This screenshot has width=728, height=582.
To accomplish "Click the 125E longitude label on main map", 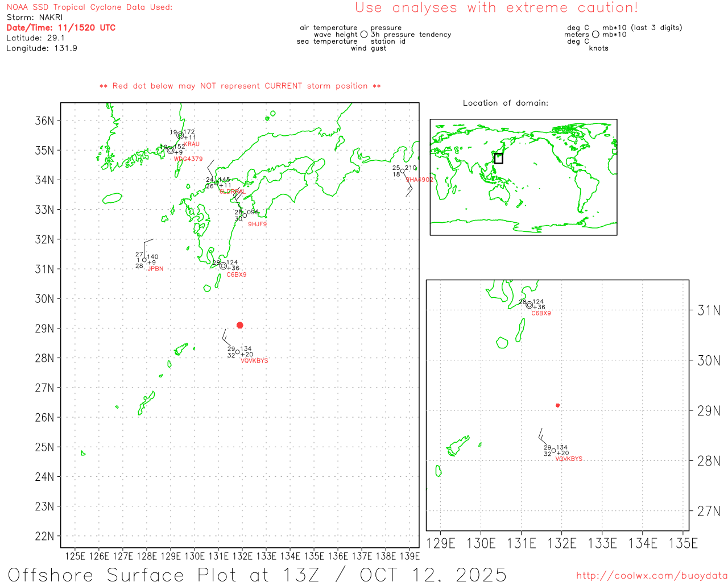I will pos(75,556).
